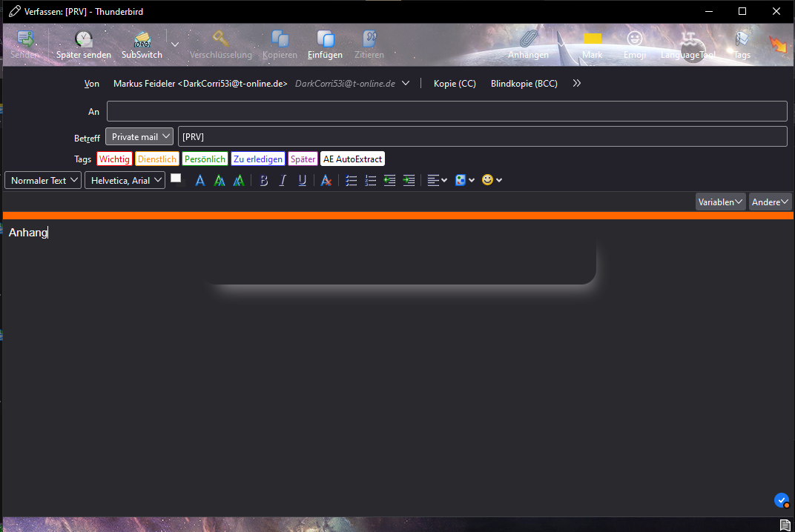Click the Von sender label
This screenshot has width=795, height=532.
click(92, 84)
